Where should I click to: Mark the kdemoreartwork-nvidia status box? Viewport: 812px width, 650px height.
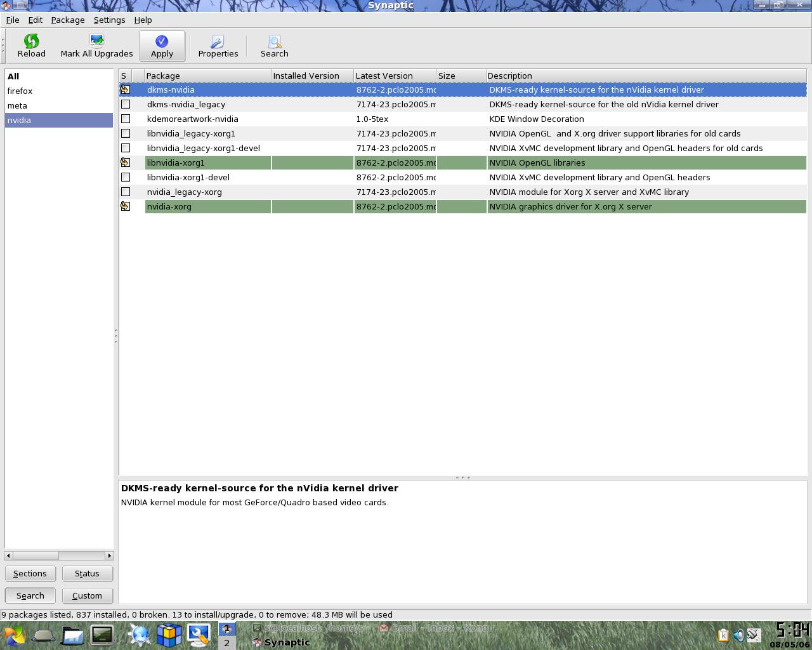coord(126,119)
